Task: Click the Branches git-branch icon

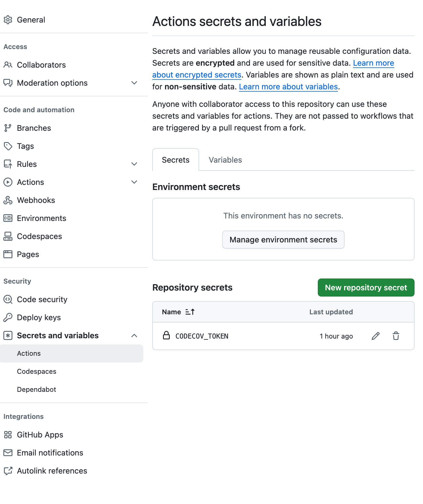Action: click(8, 128)
